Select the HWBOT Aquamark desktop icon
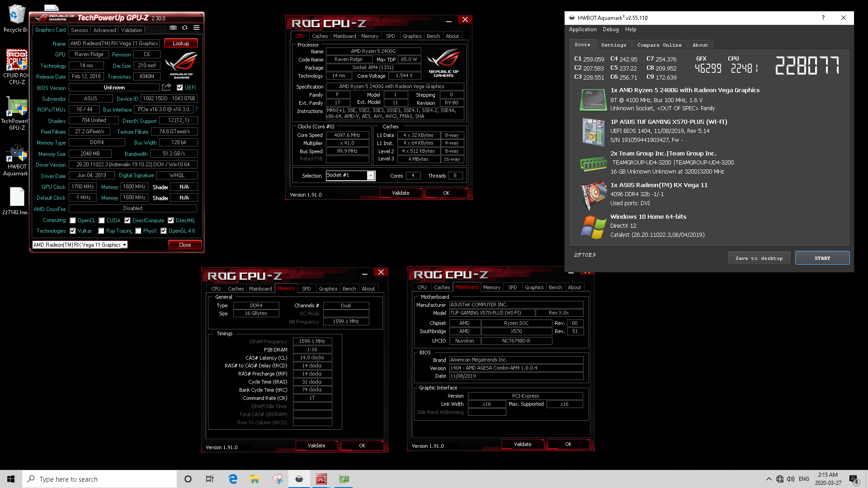Screen dimensions: 868x488 click(16, 160)
